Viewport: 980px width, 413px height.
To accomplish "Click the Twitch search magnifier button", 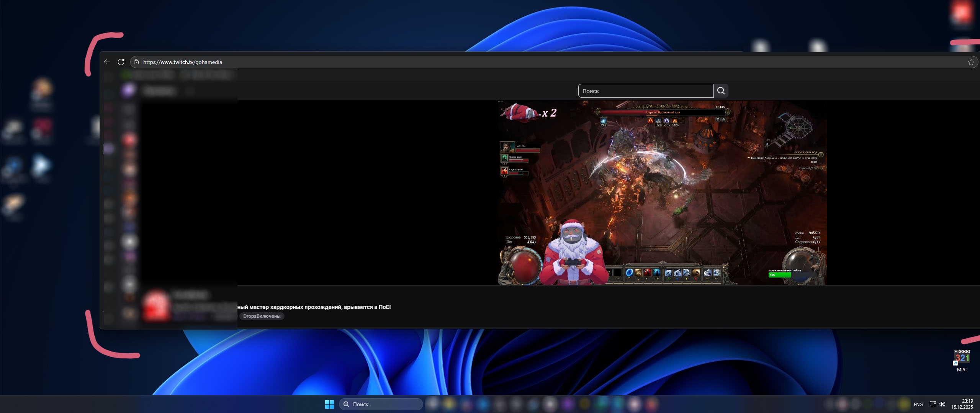I will (721, 91).
